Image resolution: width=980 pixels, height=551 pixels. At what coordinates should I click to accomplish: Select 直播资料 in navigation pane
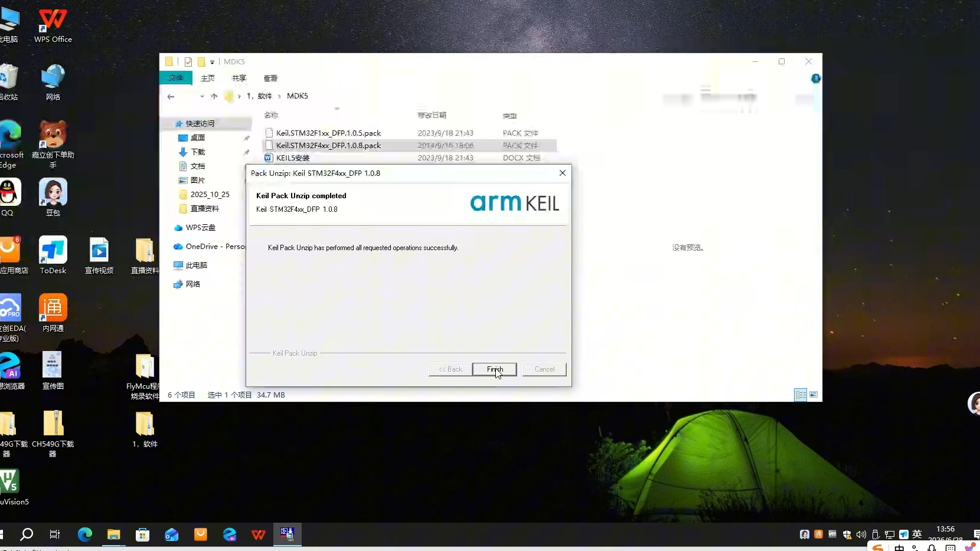(204, 208)
